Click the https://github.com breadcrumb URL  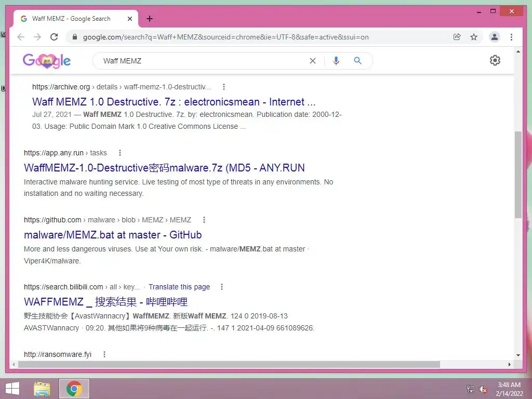[107, 220]
